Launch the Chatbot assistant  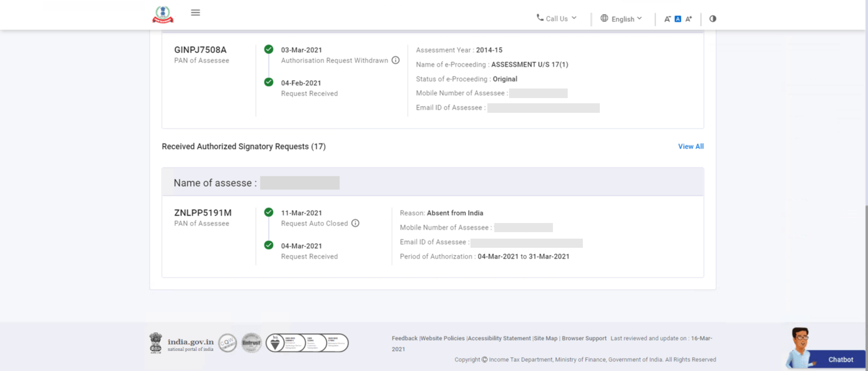(x=840, y=359)
